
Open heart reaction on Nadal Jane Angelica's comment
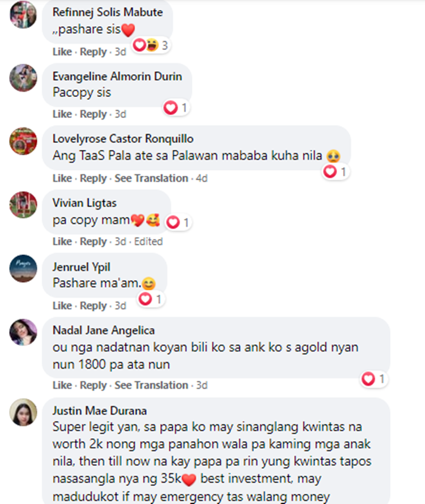[373, 379]
